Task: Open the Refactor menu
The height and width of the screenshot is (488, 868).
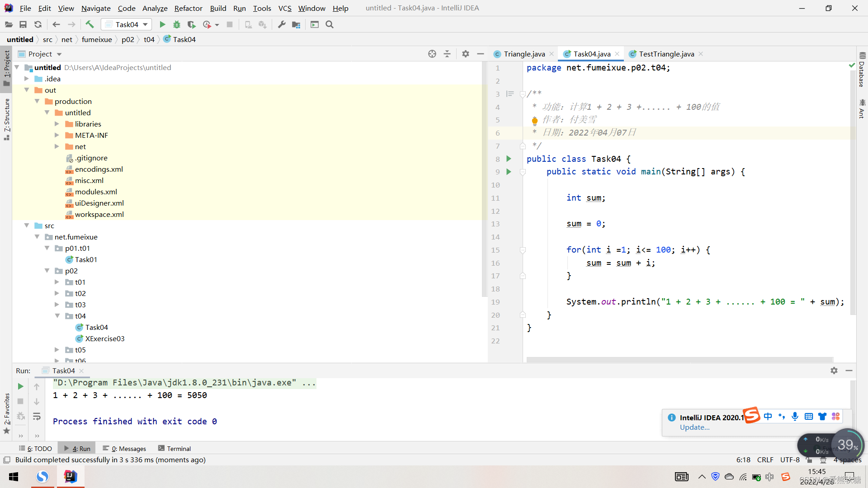Action: 189,8
